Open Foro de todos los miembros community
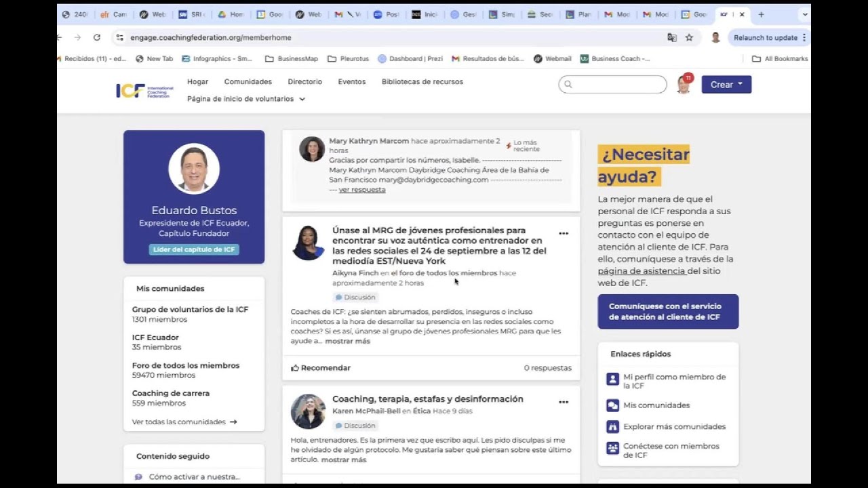 186,365
